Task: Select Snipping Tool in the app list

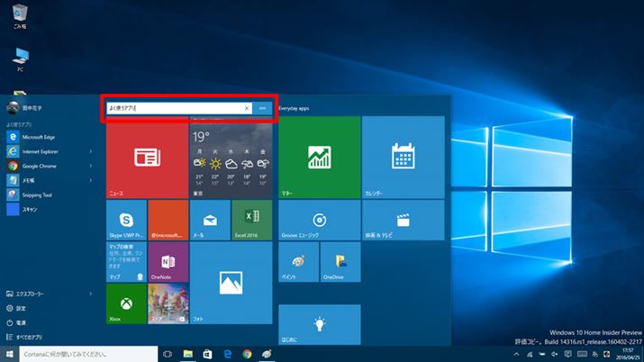Action: [x=36, y=195]
